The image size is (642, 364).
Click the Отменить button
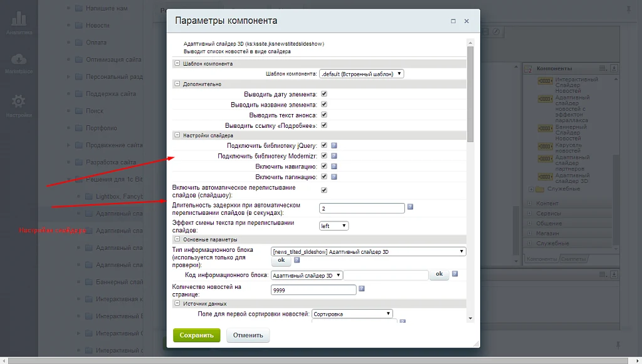pos(248,335)
